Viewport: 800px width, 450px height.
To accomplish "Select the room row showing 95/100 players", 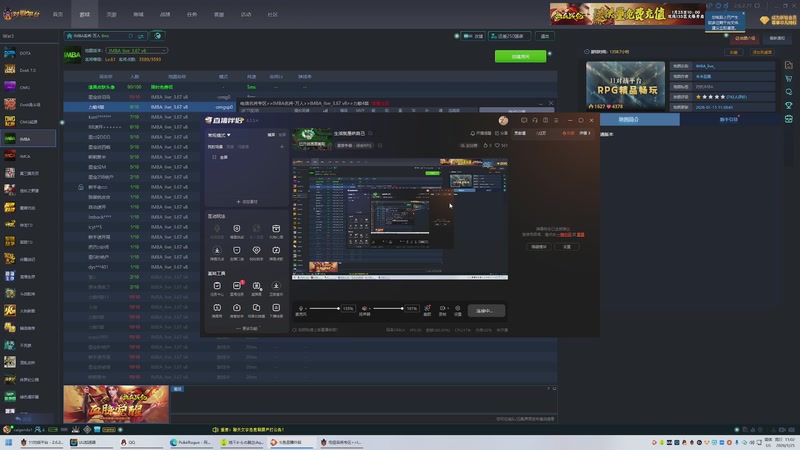I will point(310,87).
